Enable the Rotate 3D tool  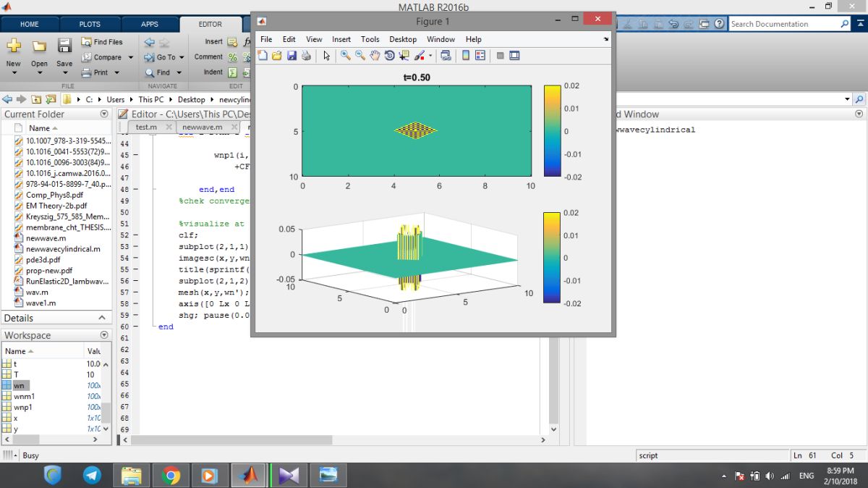point(389,56)
